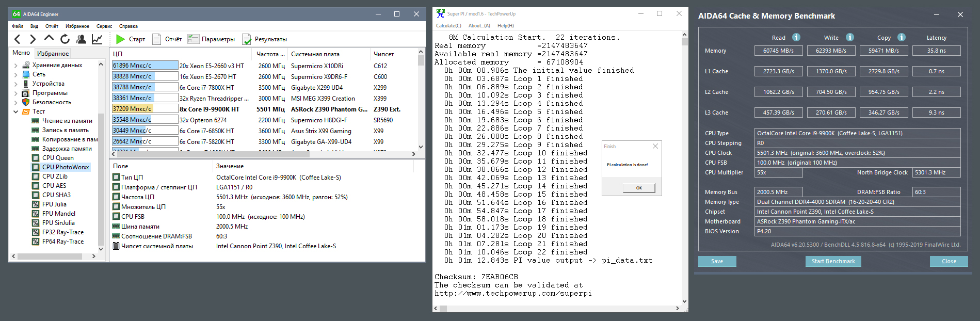Open Calculate(C) menu in Super PI
This screenshot has width=980, height=321.
coord(448,25)
